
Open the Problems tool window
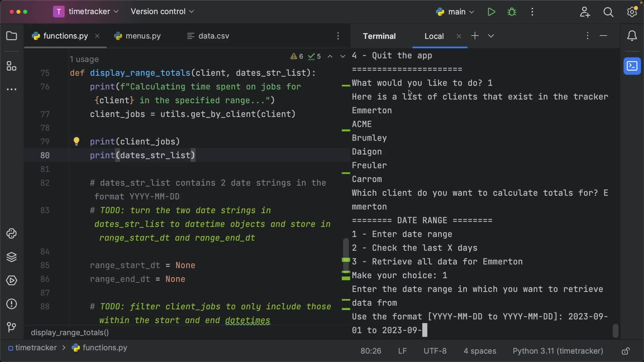coord(12,304)
